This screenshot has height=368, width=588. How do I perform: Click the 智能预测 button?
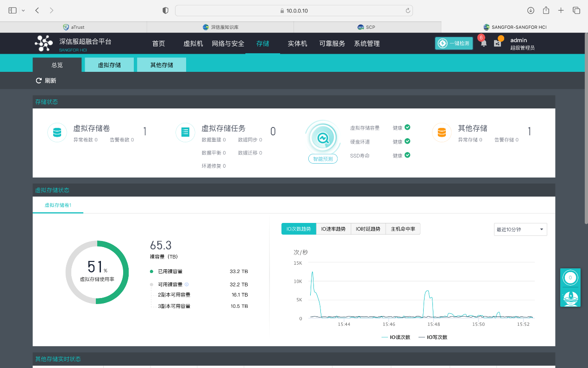click(323, 159)
